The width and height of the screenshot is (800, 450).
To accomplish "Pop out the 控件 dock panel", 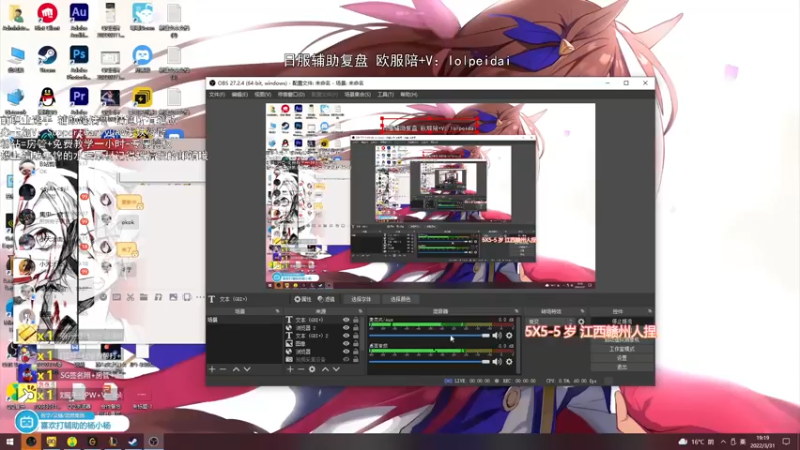I will 649,311.
